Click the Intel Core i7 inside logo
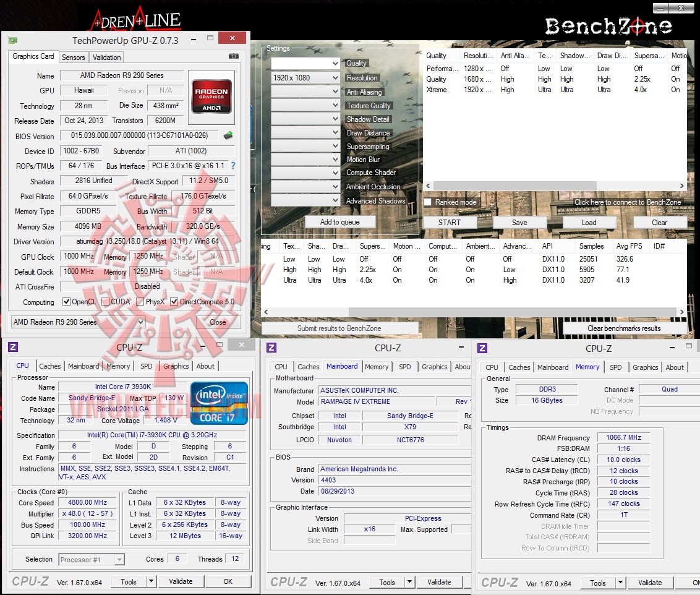Screen dimensions: 700x595 click(x=219, y=403)
